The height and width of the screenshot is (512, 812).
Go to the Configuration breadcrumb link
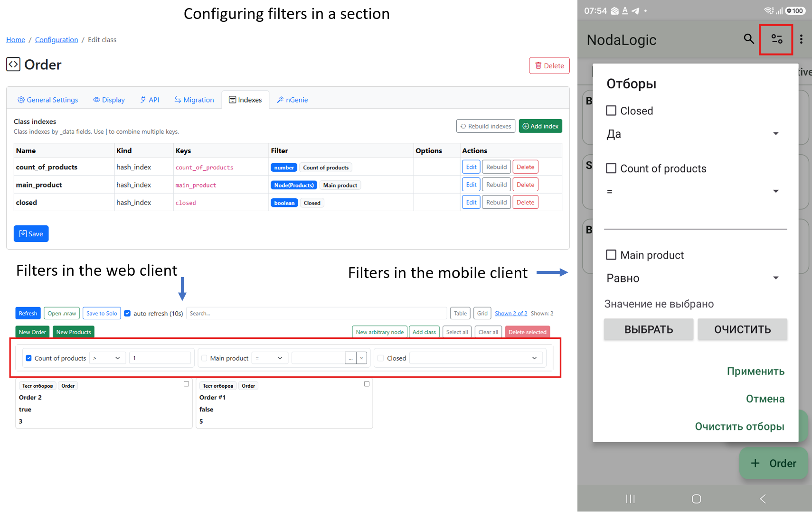[x=57, y=39]
